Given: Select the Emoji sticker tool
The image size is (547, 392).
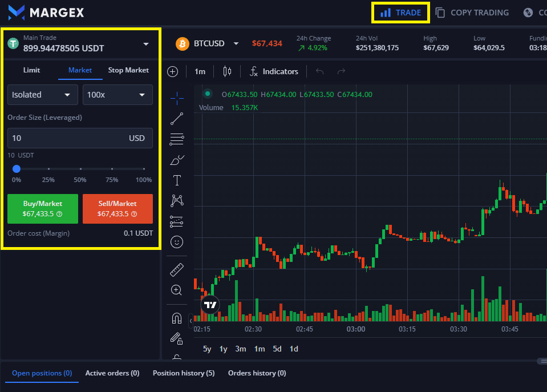Looking at the screenshot, I should [x=176, y=241].
